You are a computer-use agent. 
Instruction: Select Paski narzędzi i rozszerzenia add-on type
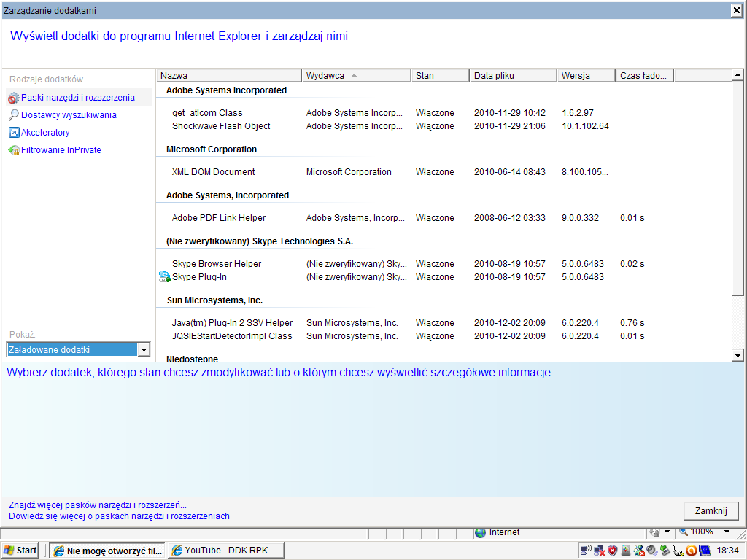79,98
